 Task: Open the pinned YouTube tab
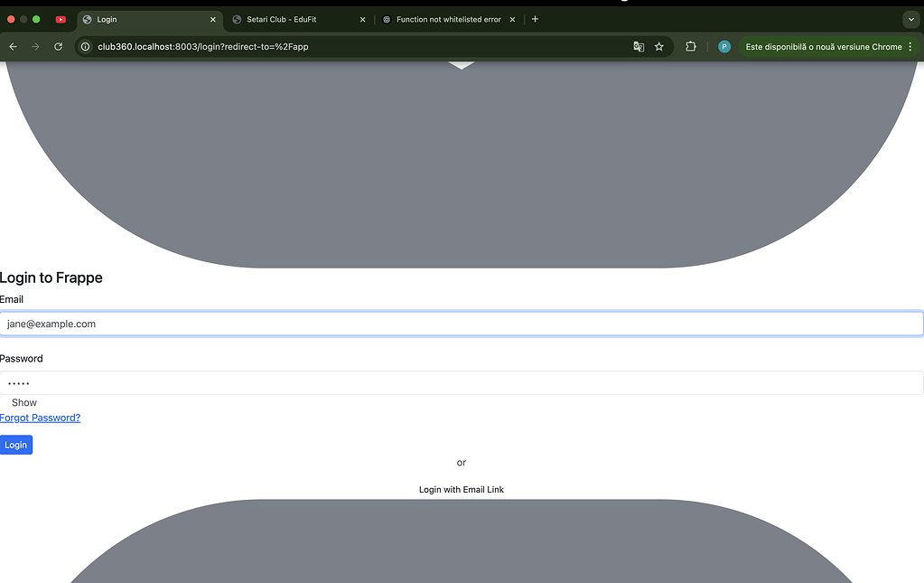coord(61,18)
